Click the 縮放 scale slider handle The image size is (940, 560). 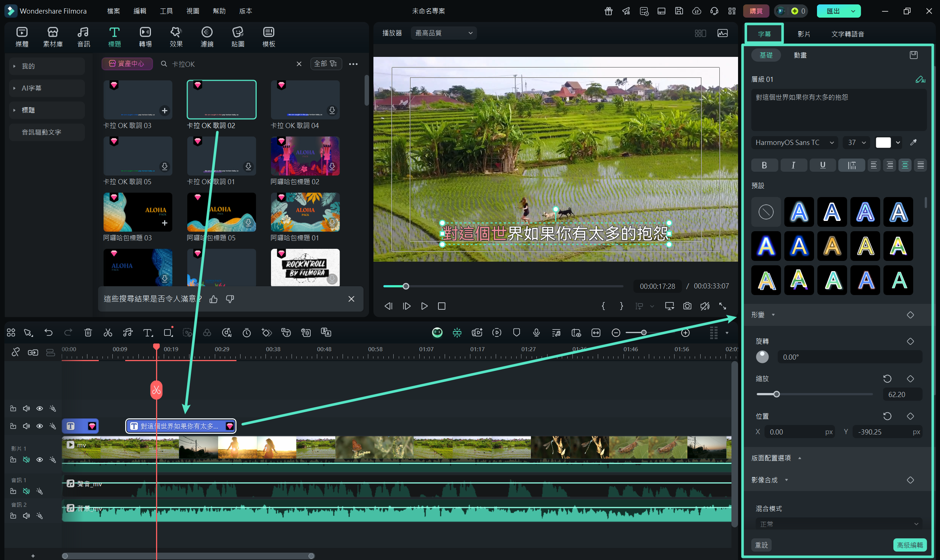pos(776,394)
